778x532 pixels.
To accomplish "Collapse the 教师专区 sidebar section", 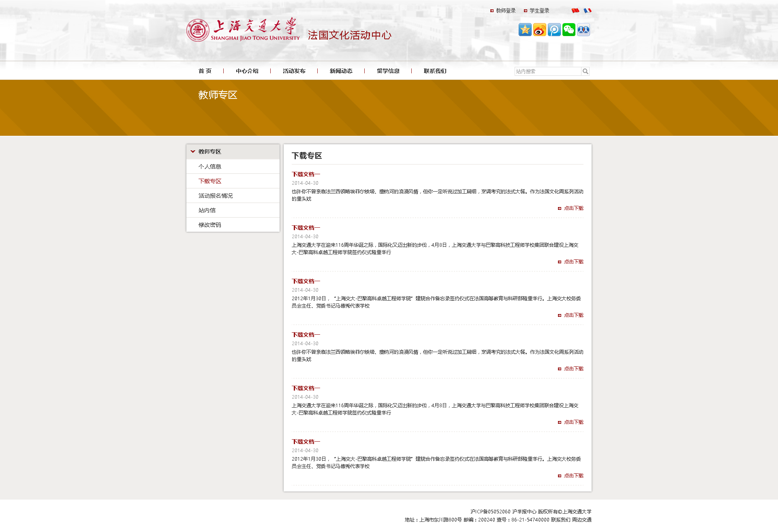I will tap(193, 152).
